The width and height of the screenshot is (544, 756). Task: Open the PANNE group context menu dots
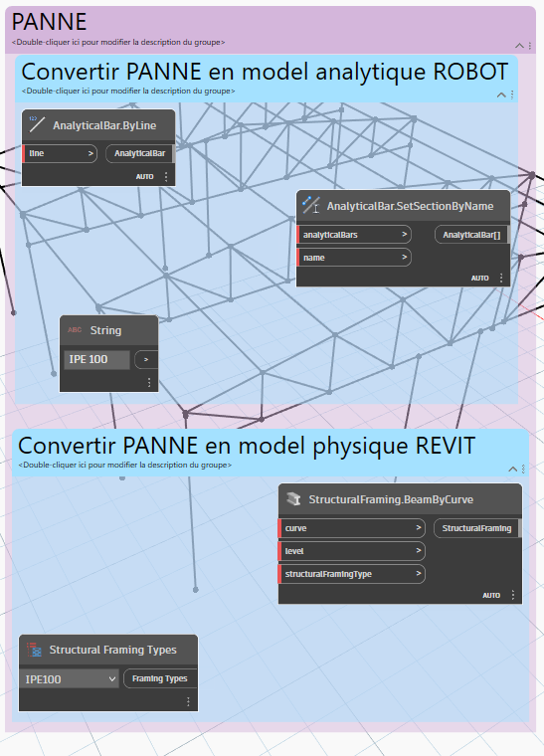529,46
